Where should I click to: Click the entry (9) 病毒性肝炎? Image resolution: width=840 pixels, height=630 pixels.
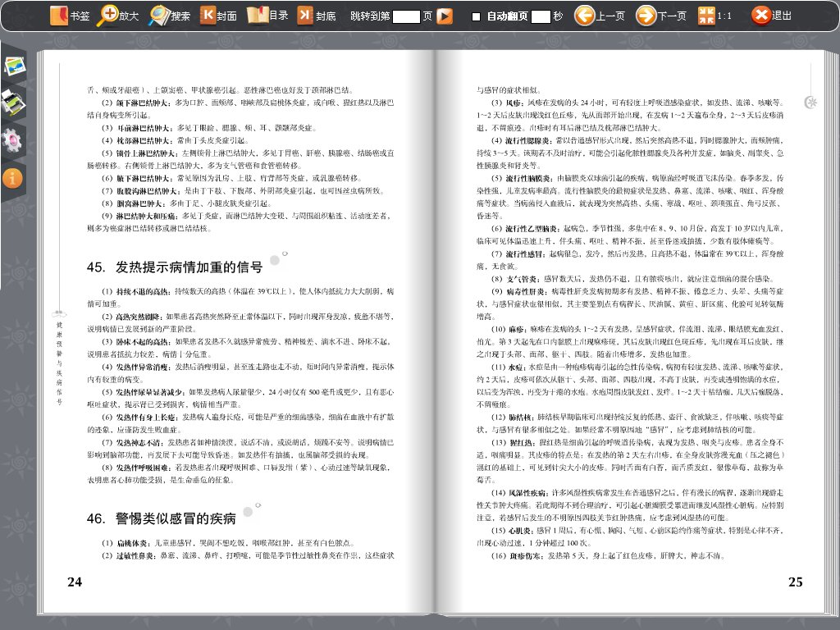(519, 291)
